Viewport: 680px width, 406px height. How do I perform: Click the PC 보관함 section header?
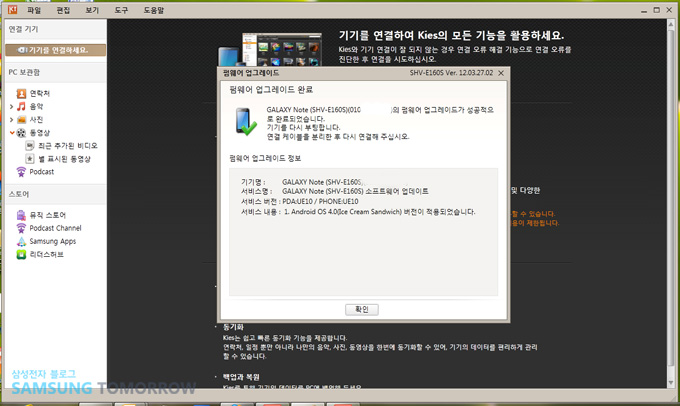coord(24,72)
